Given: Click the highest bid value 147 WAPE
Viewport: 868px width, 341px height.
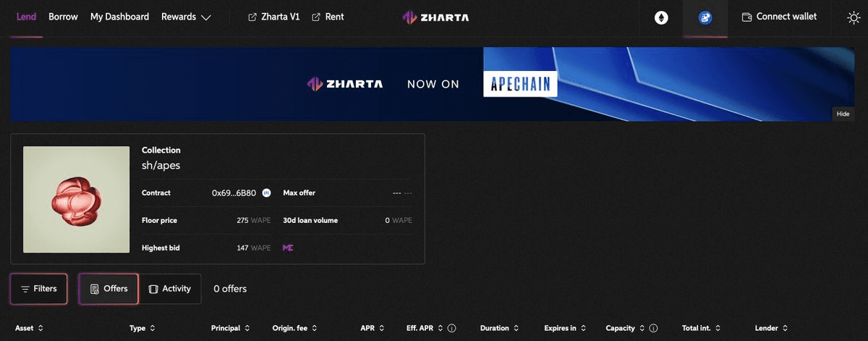Looking at the screenshot, I should pyautogui.click(x=254, y=248).
